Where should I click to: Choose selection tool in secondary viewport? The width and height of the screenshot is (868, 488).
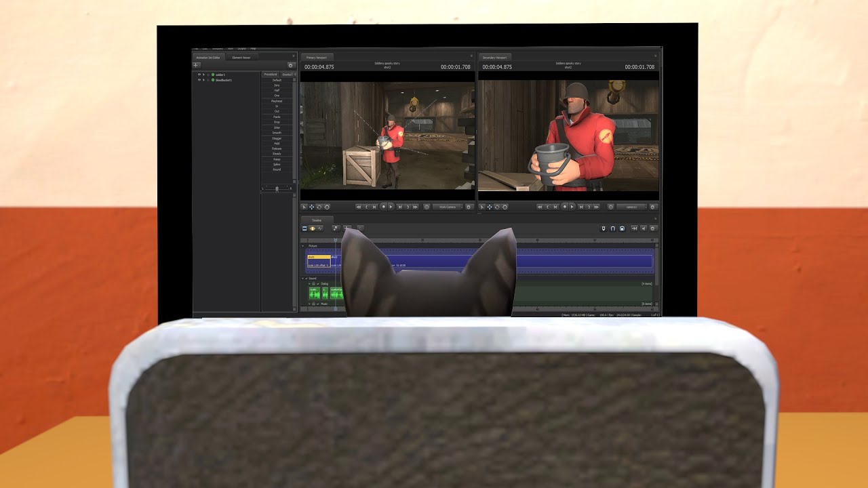pyautogui.click(x=482, y=207)
